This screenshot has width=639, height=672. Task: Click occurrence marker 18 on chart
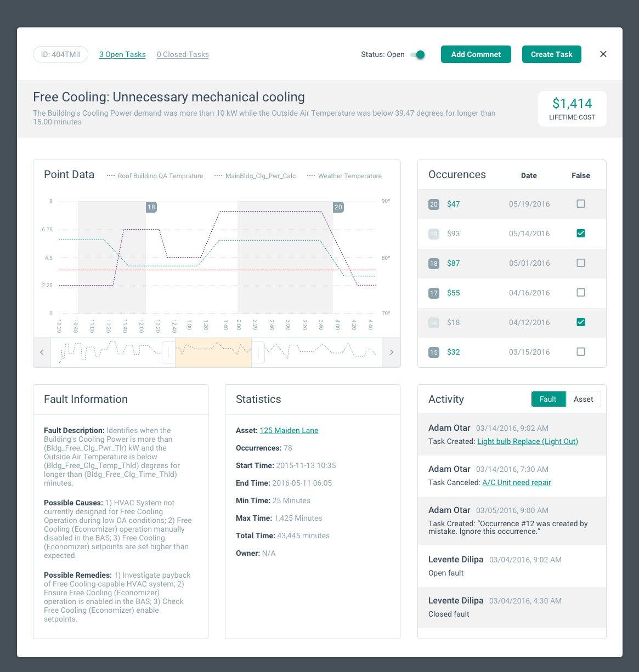tap(151, 207)
